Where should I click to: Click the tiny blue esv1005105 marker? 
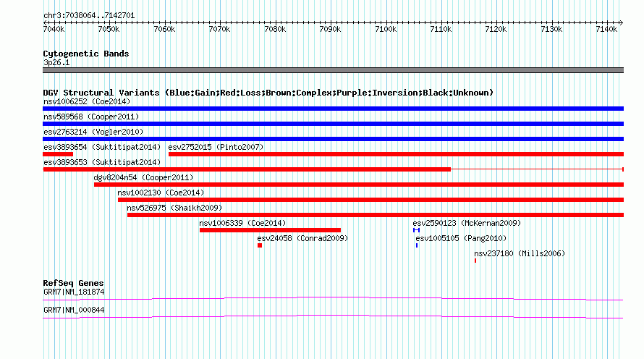click(417, 245)
